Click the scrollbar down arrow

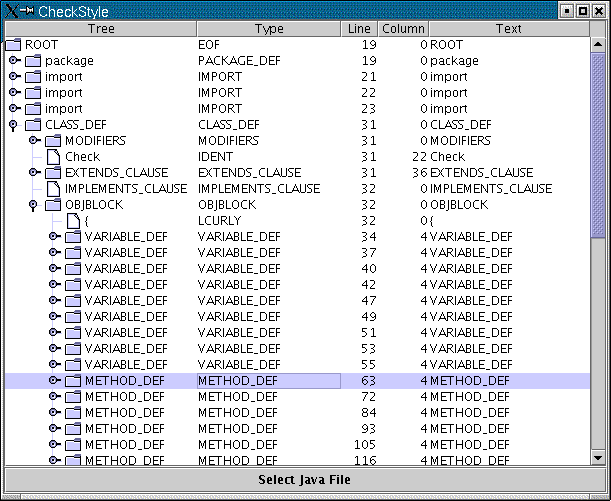(598, 458)
